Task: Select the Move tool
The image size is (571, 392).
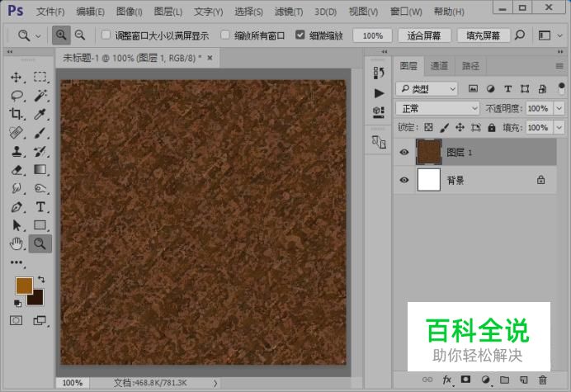Action: (17, 78)
